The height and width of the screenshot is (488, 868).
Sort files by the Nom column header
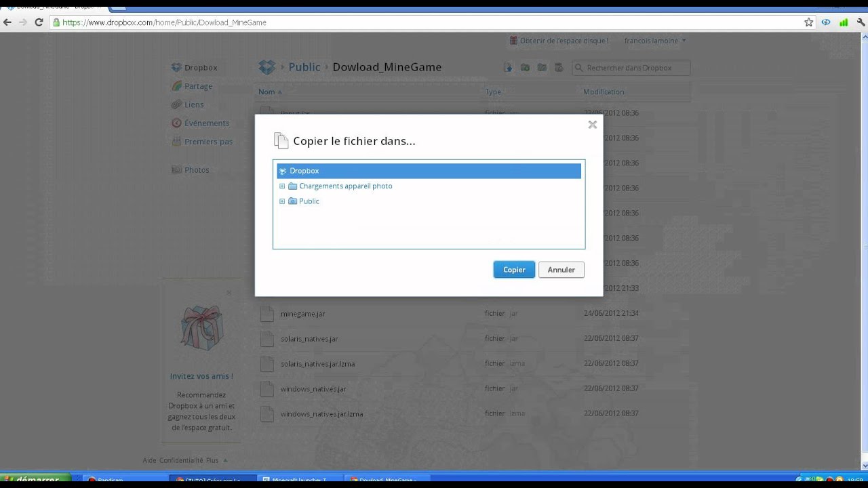click(x=270, y=91)
